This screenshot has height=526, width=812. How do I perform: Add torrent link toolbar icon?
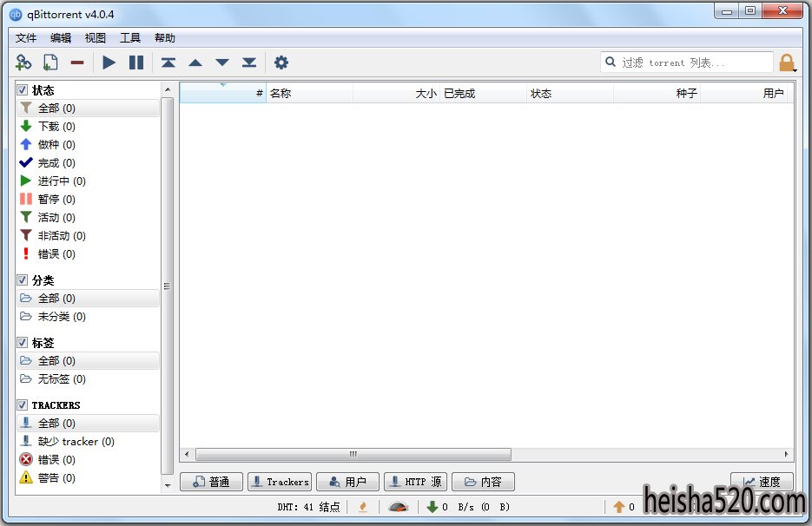coord(23,62)
